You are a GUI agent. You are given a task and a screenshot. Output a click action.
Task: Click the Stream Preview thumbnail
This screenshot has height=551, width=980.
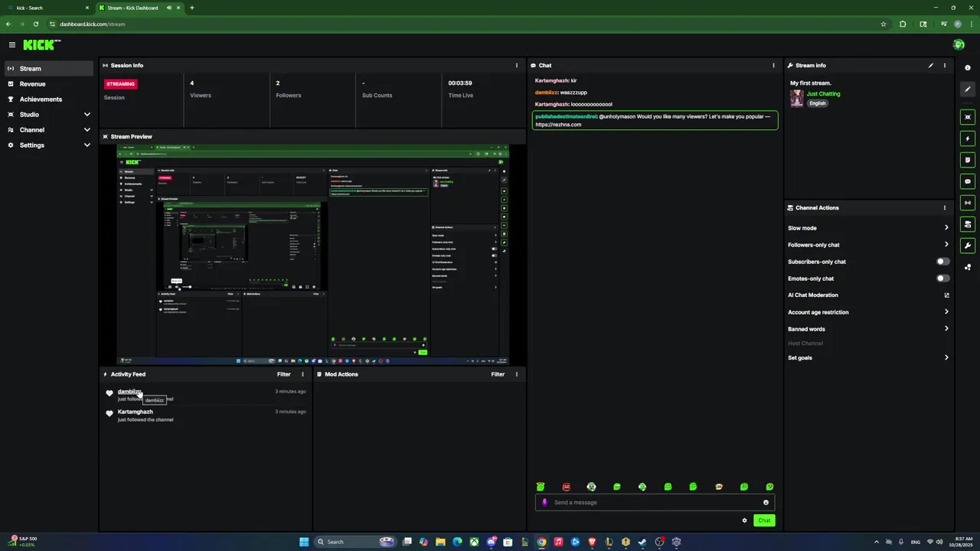tap(313, 254)
